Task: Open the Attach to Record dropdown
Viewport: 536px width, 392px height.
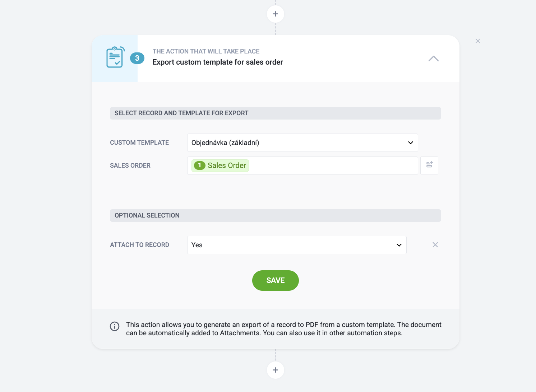Action: (297, 245)
